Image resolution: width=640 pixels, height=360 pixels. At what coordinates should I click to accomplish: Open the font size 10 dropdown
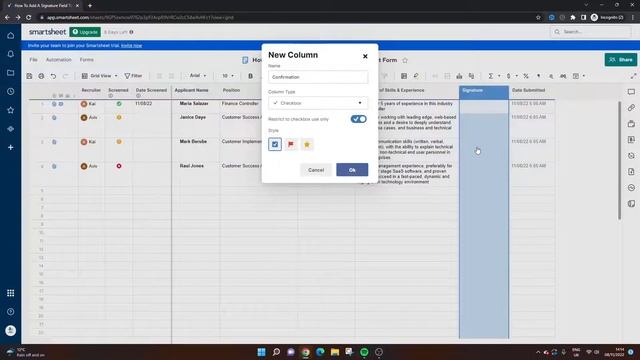point(228,76)
